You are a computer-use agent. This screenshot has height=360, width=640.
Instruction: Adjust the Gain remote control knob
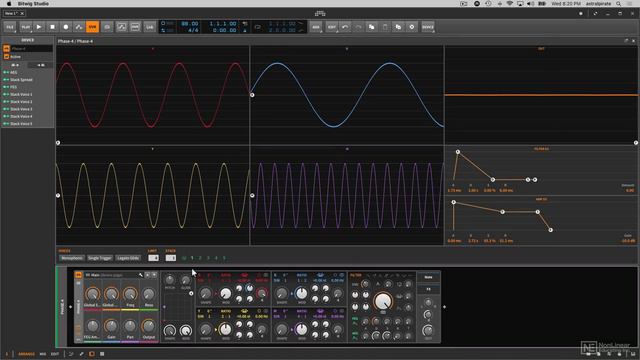coord(111,326)
